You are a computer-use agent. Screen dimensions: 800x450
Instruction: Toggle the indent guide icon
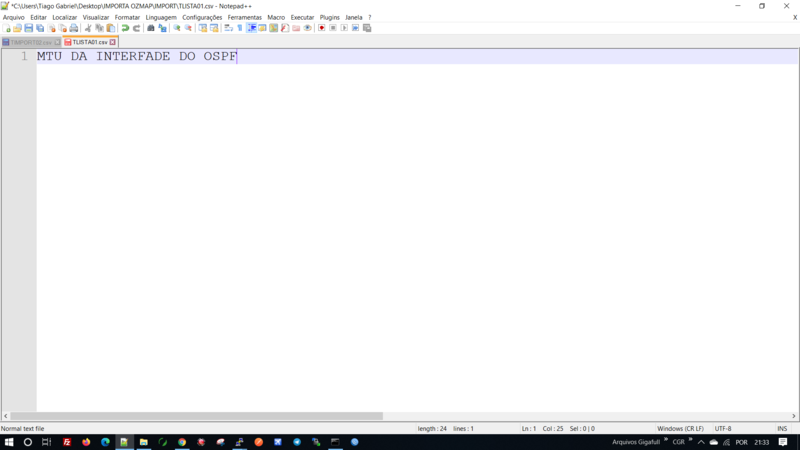[252, 28]
